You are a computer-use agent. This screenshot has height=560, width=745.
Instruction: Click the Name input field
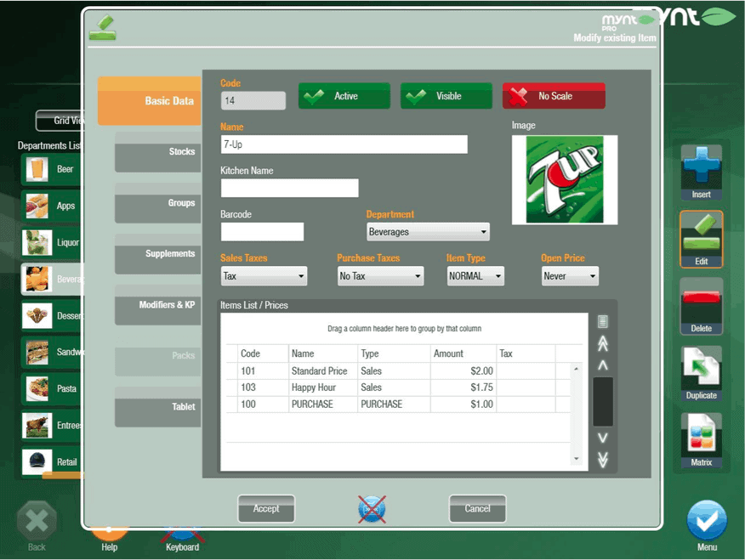[344, 144]
